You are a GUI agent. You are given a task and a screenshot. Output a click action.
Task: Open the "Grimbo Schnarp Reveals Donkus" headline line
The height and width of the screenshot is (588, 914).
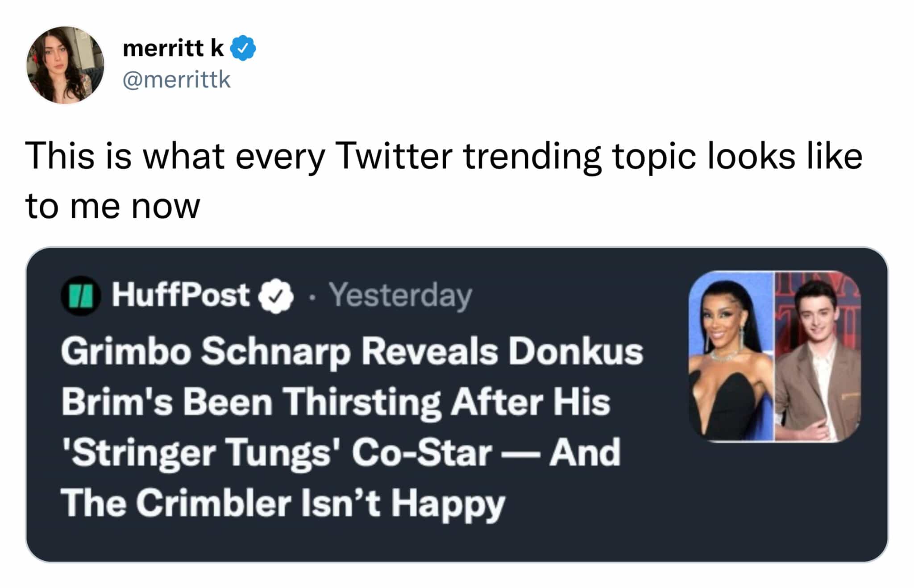pyautogui.click(x=352, y=352)
